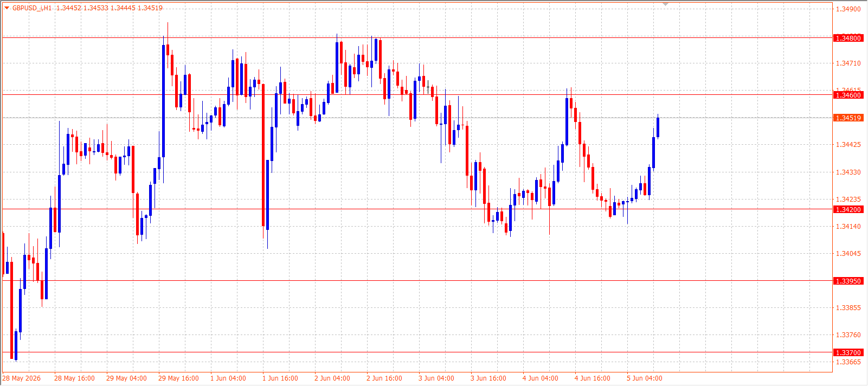The image size is (868, 386).
Task: Click the 5 Jun 04:00 time label
Action: tap(645, 378)
